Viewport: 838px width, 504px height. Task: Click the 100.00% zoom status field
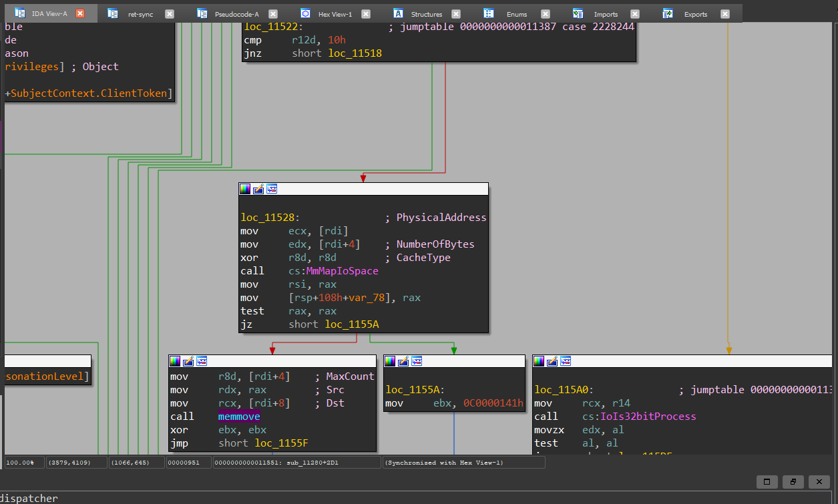24,463
